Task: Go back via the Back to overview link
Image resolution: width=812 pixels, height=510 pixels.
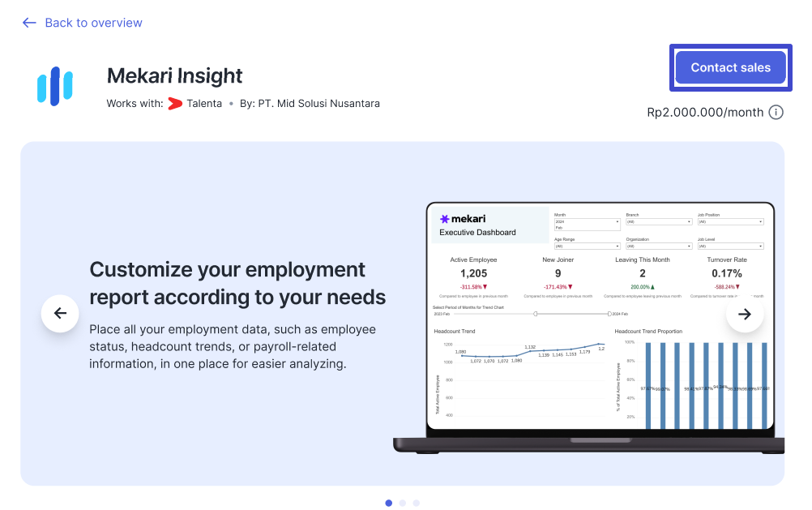Action: [82, 23]
